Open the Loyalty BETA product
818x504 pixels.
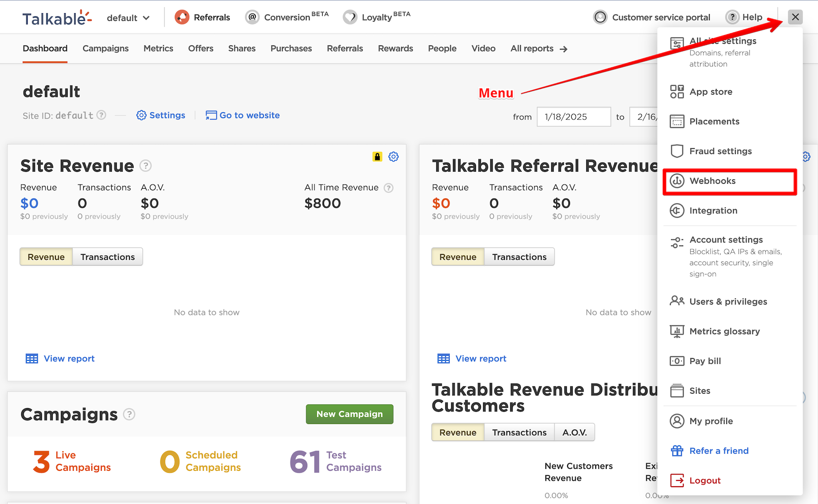coord(377,17)
